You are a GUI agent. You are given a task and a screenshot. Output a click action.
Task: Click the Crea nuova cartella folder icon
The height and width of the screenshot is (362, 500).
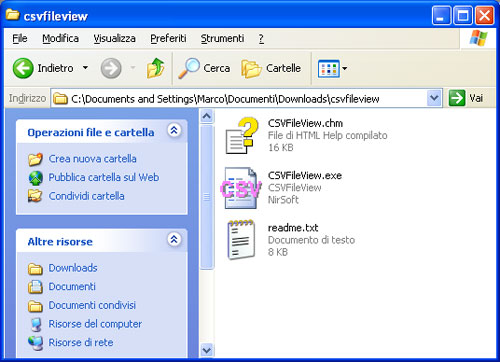tap(35, 159)
